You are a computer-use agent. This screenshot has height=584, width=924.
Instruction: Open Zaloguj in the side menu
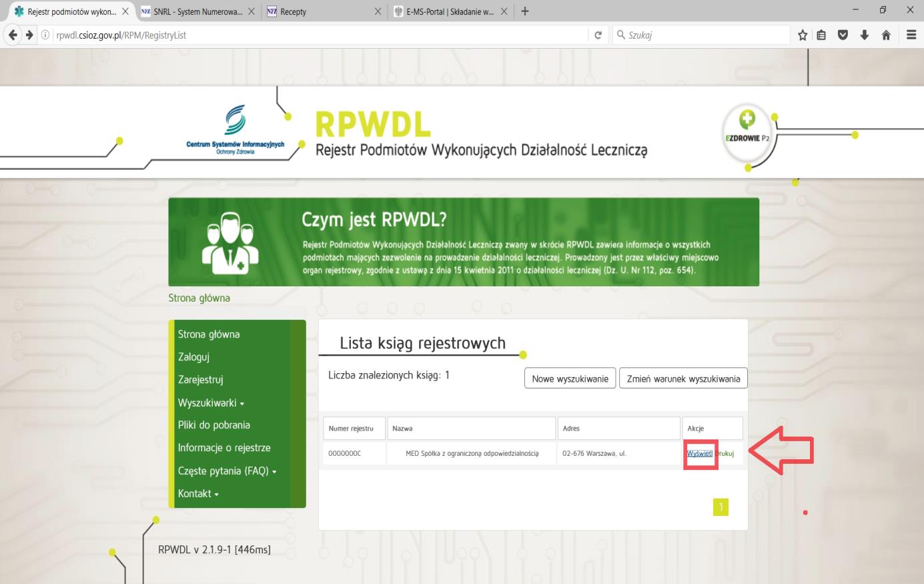[x=193, y=357]
